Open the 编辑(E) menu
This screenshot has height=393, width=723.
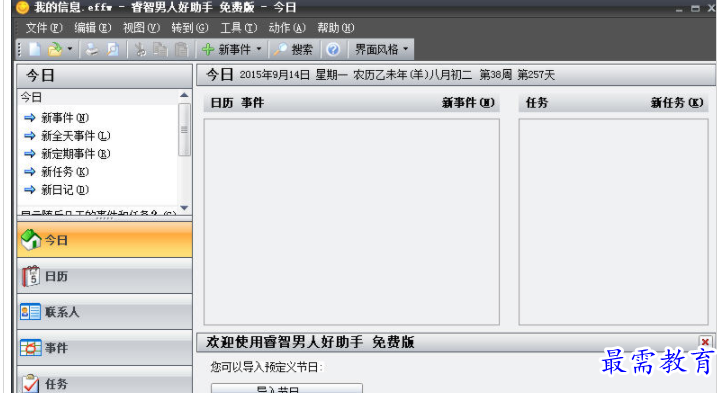[x=93, y=28]
